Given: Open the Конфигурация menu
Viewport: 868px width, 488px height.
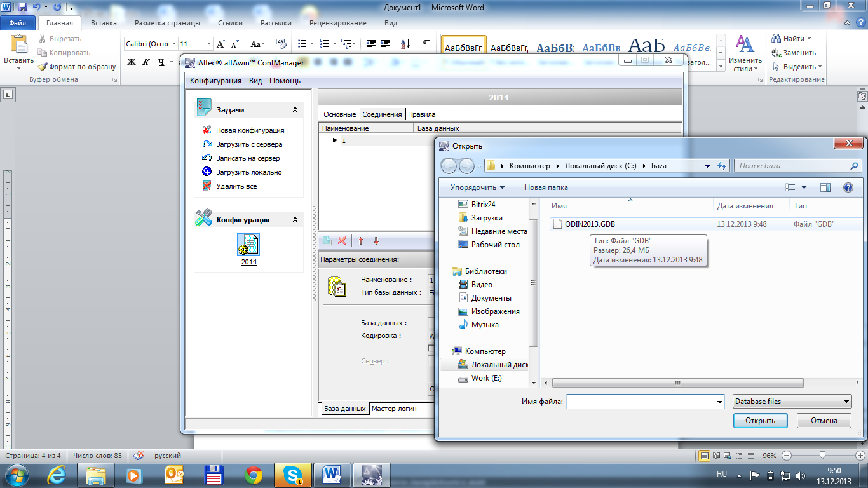Looking at the screenshot, I should pos(215,81).
